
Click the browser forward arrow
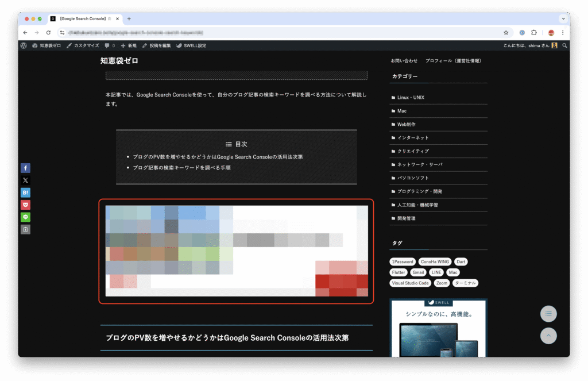(37, 33)
